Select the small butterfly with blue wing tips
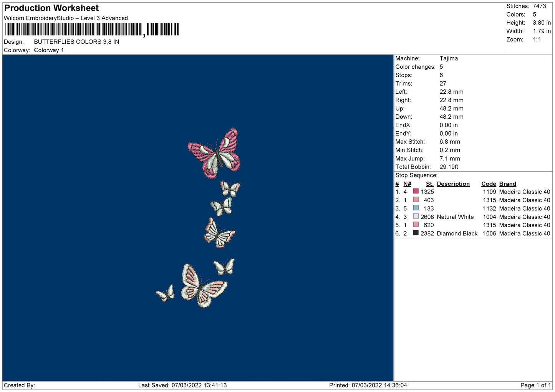The image size is (555, 392). 222,207
